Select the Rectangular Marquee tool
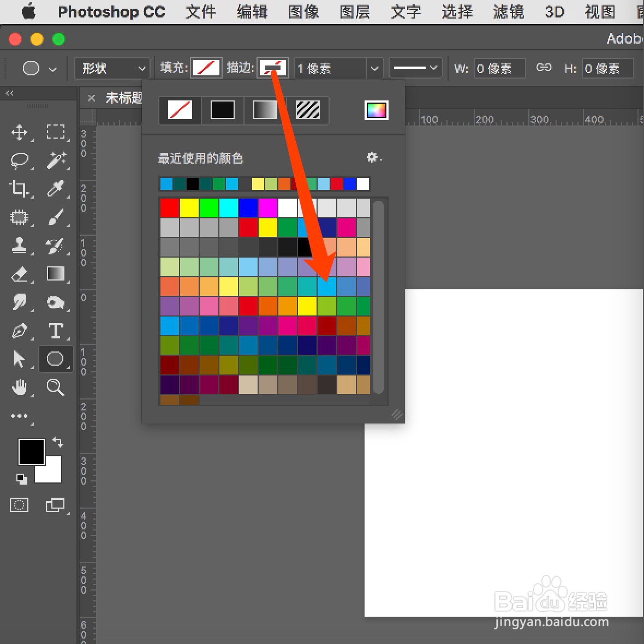 56,132
